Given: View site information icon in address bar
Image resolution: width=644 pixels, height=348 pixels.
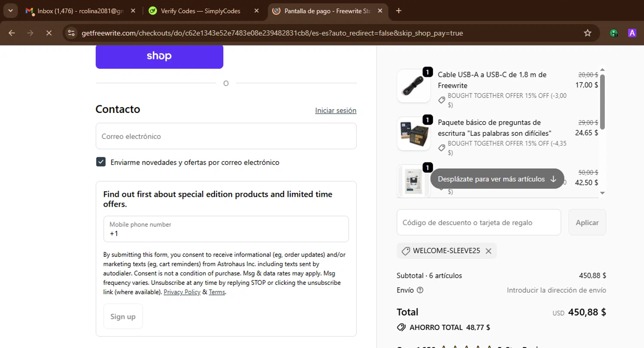Looking at the screenshot, I should pyautogui.click(x=71, y=33).
